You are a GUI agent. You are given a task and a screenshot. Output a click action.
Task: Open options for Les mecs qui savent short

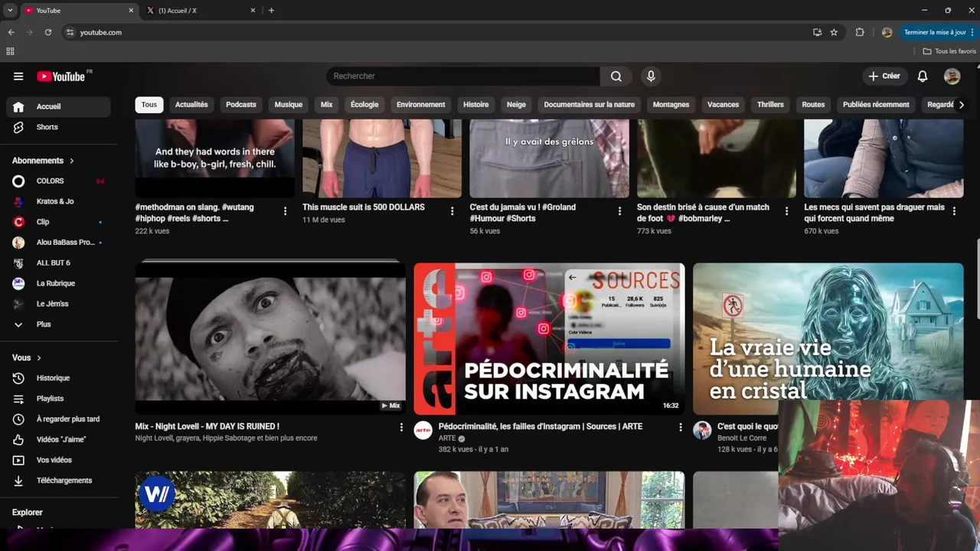(955, 211)
